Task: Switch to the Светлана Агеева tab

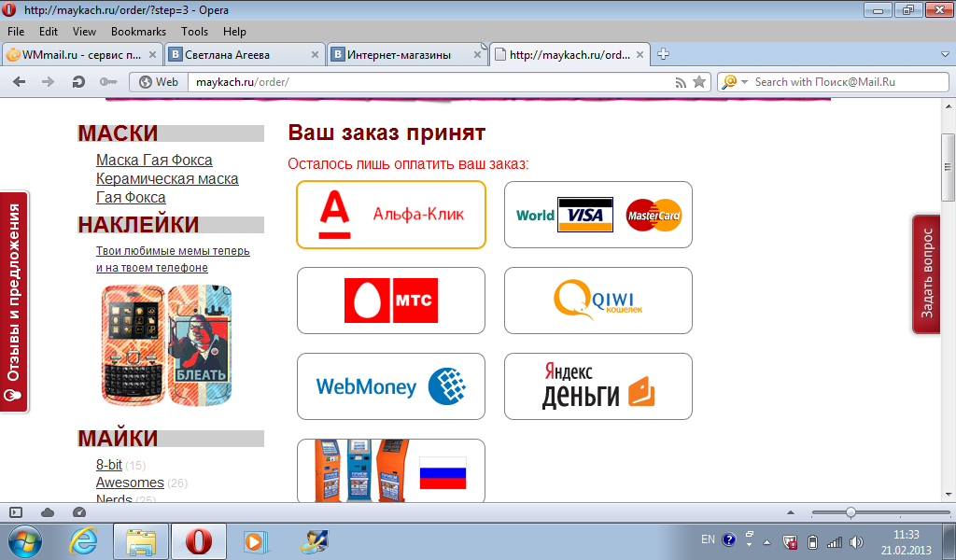Action: click(x=244, y=55)
